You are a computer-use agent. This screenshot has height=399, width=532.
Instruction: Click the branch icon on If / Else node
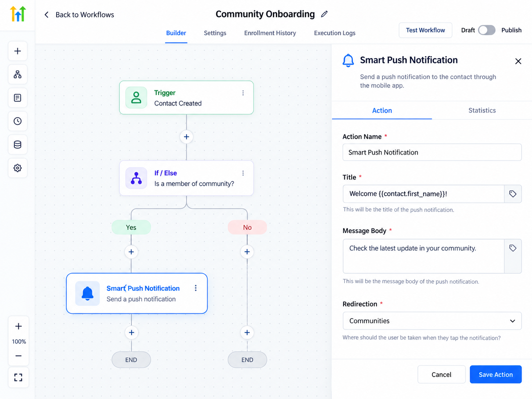(x=136, y=178)
